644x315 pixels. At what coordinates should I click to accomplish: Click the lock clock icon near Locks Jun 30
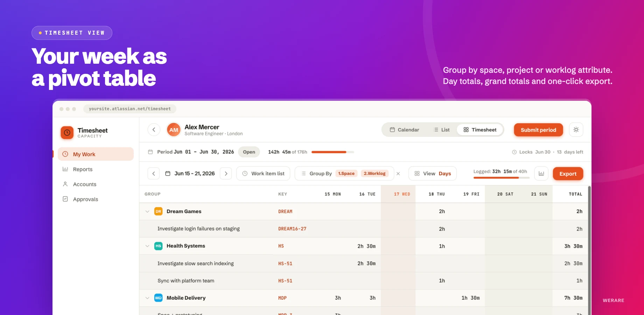tap(514, 152)
